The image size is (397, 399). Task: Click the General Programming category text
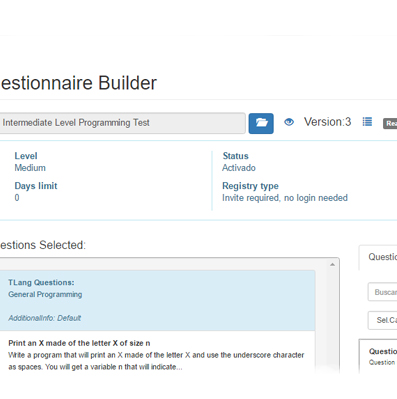click(x=45, y=294)
